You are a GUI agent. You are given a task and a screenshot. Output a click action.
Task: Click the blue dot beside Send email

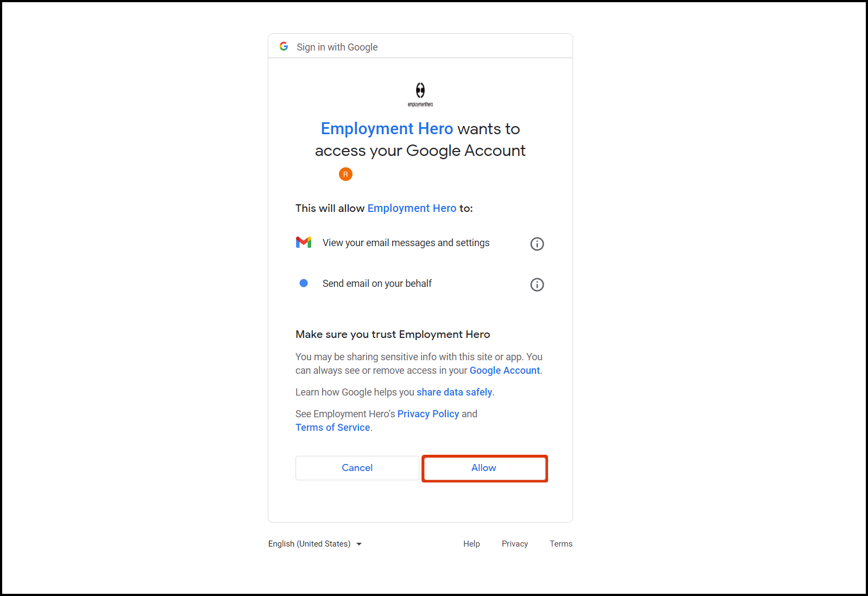(304, 283)
